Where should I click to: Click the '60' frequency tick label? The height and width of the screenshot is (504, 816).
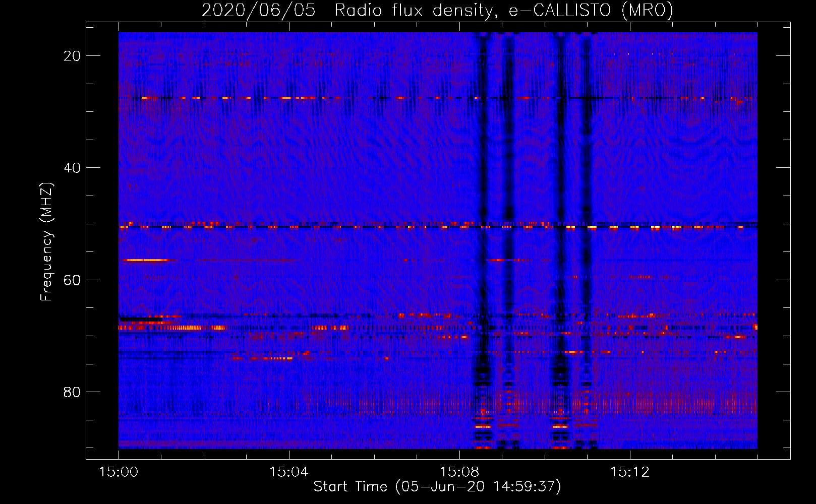click(72, 280)
